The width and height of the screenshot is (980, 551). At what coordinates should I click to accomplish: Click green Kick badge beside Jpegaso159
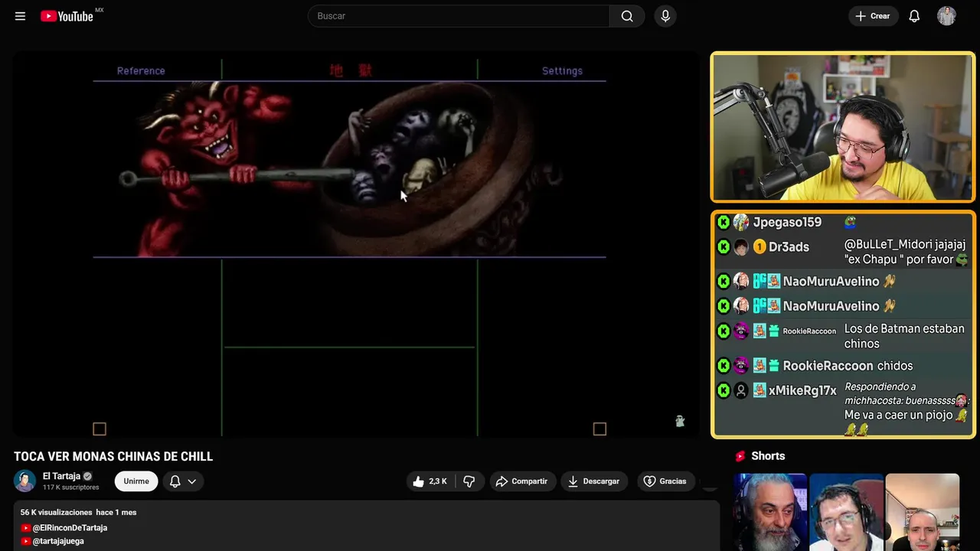tap(724, 222)
